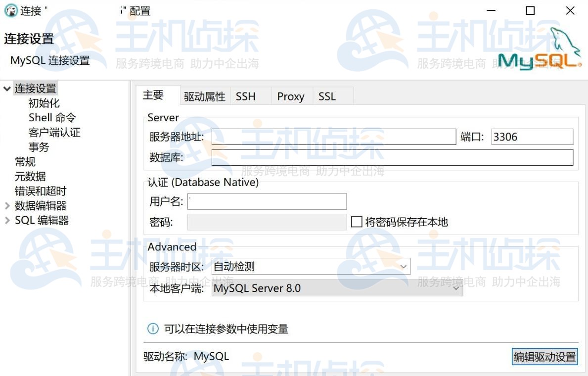588x376 pixels.
Task: Switch to the Proxy tab
Action: click(x=291, y=96)
